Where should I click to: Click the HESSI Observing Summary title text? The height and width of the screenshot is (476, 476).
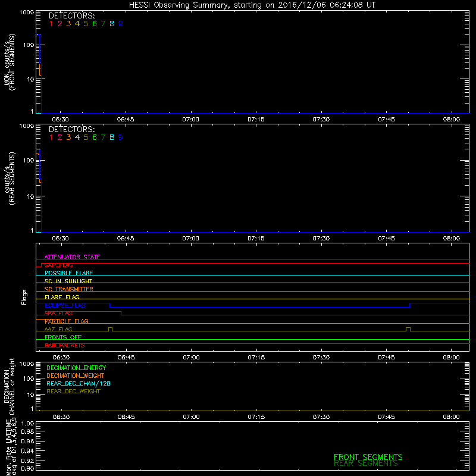coord(252,5)
